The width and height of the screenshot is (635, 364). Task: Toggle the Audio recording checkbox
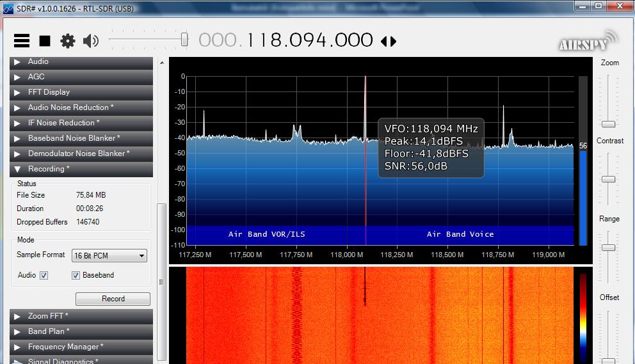tap(44, 275)
